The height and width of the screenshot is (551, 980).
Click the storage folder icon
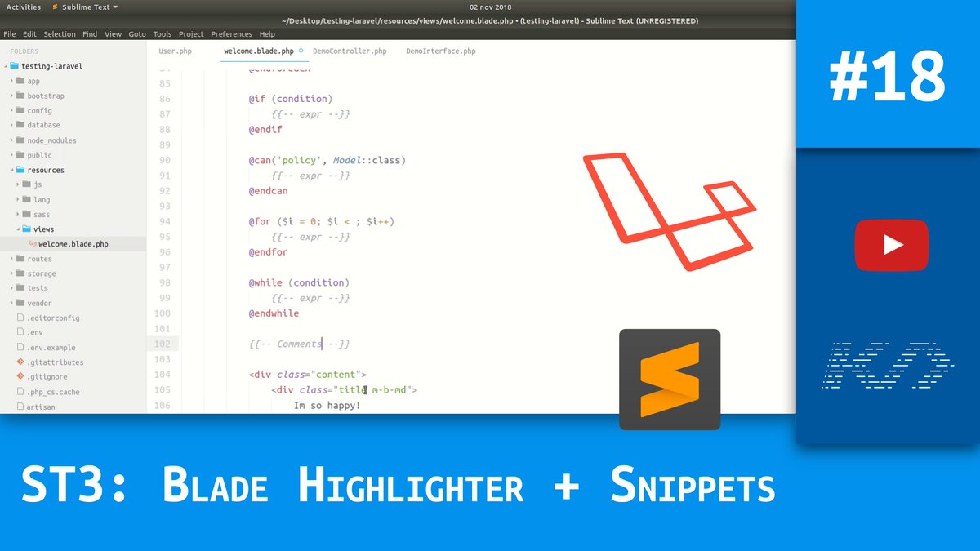click(x=20, y=273)
